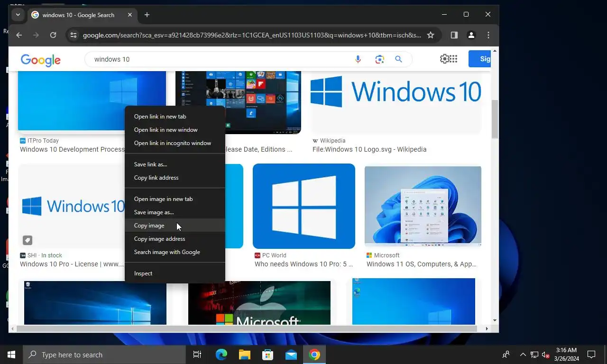Open Windows 10 Development Process link
This screenshot has width=607, height=364.
point(72,149)
